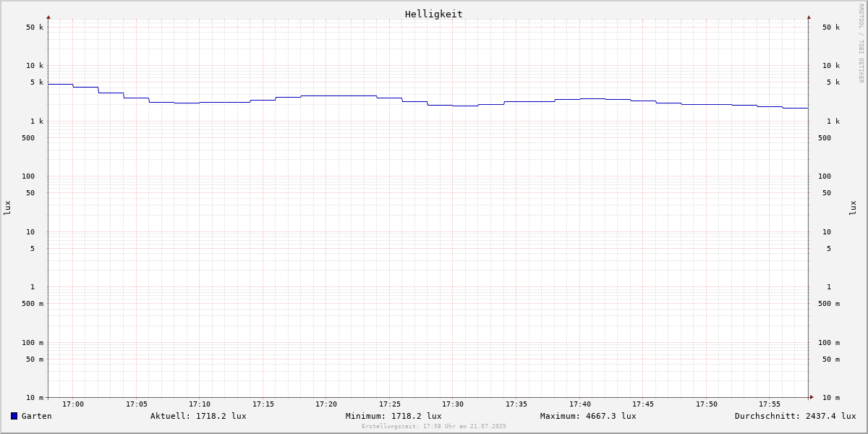
Task: Click the 17:40 time axis label
Action: pos(580,404)
